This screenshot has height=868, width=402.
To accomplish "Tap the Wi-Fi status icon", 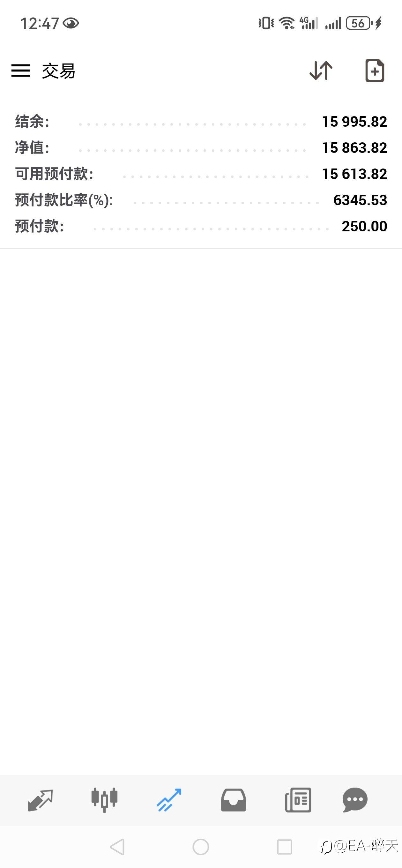I will (x=287, y=23).
